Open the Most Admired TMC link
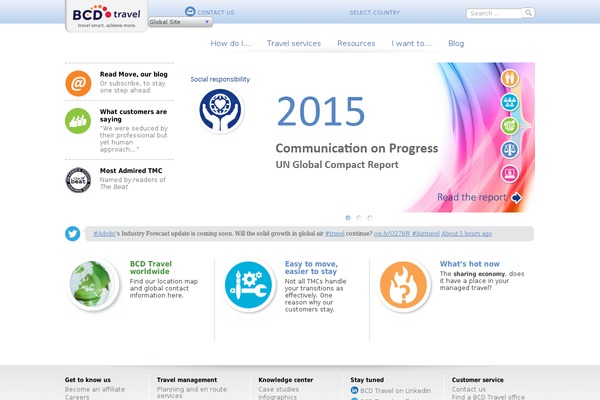This screenshot has height=400, width=600. (131, 171)
